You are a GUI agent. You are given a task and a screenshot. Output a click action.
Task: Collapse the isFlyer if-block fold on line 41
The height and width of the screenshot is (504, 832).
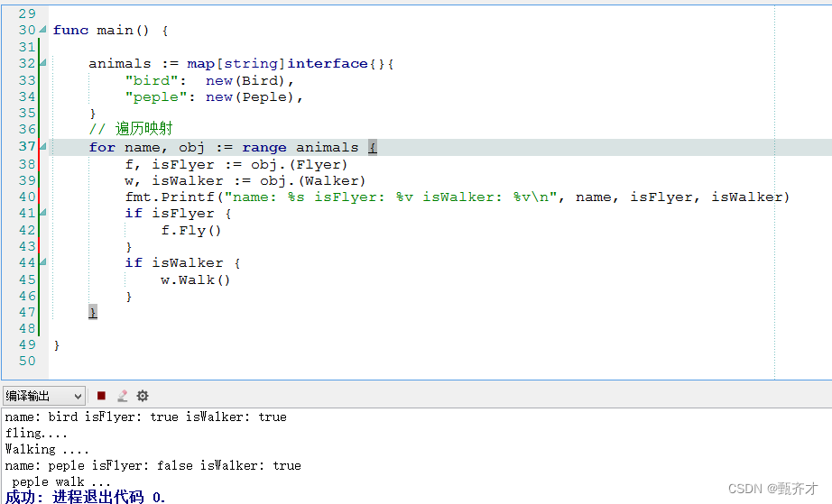(43, 213)
